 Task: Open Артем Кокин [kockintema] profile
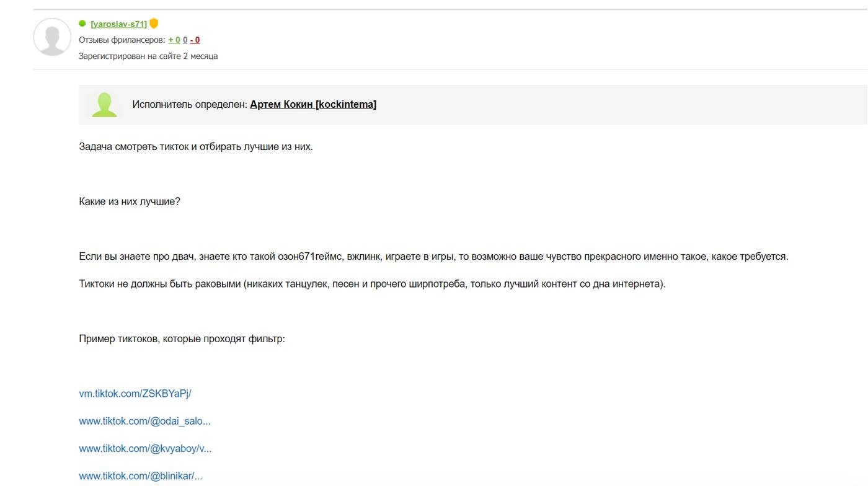tap(313, 104)
